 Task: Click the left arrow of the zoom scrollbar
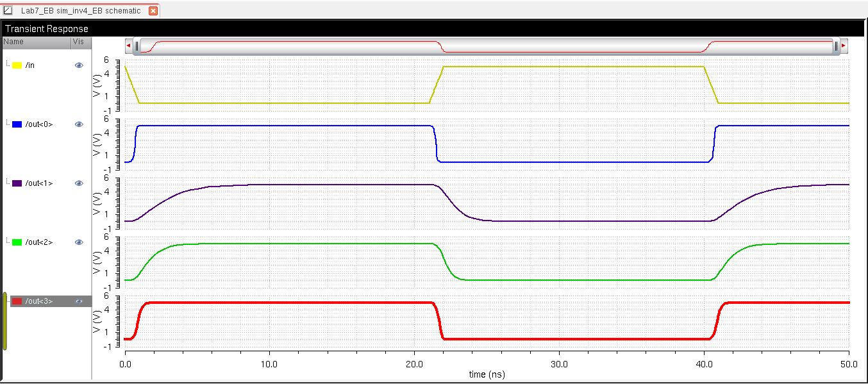[129, 46]
